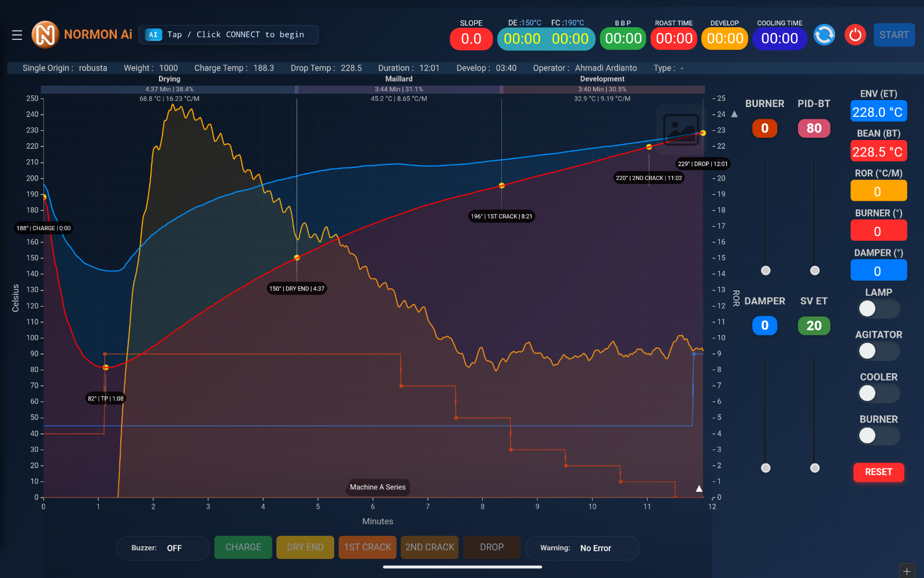Click the plus icon in the window corner

click(x=907, y=571)
